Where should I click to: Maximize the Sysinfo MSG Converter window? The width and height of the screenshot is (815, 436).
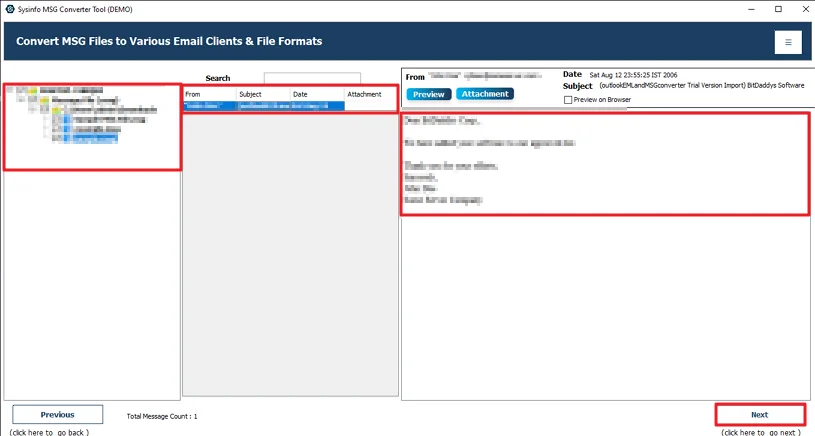pos(778,9)
